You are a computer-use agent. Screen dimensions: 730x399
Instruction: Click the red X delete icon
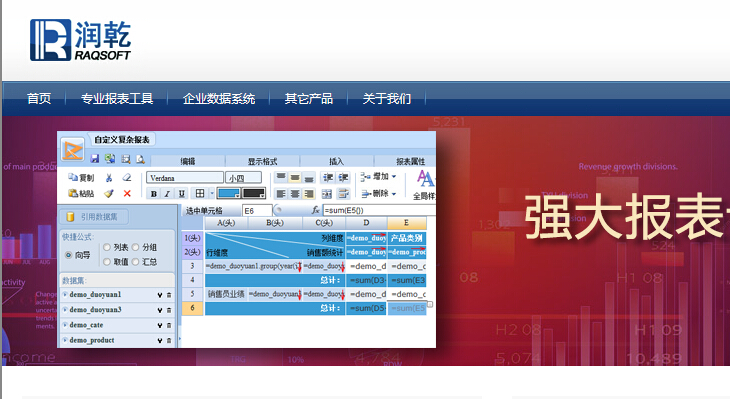pyautogui.click(x=127, y=193)
